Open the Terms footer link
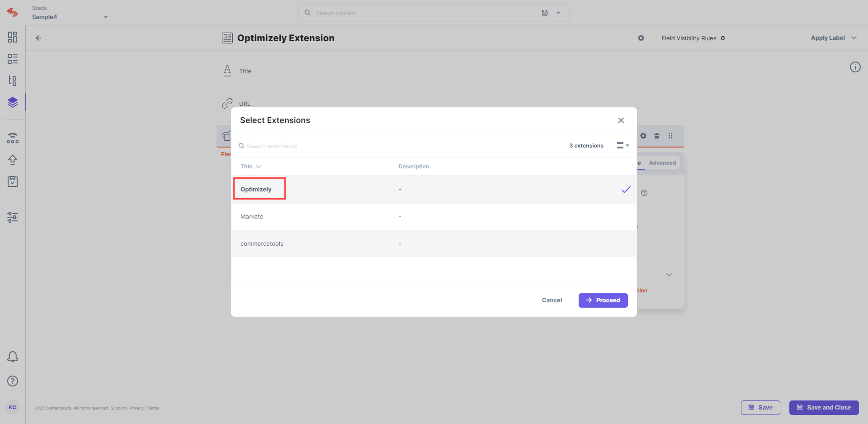868x424 pixels. [153, 408]
